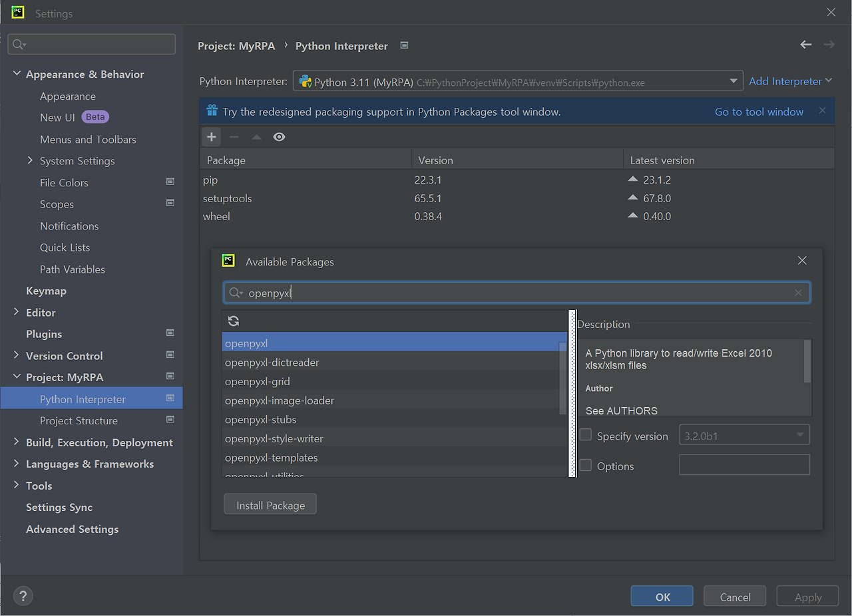The height and width of the screenshot is (616, 852).
Task: Click the Cancel button
Action: [735, 597]
